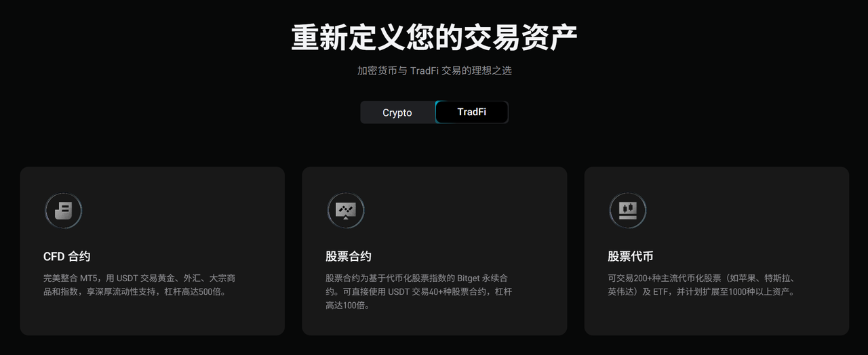Click the word MT5 in the CFD description
The width and height of the screenshot is (868, 355).
(x=89, y=278)
